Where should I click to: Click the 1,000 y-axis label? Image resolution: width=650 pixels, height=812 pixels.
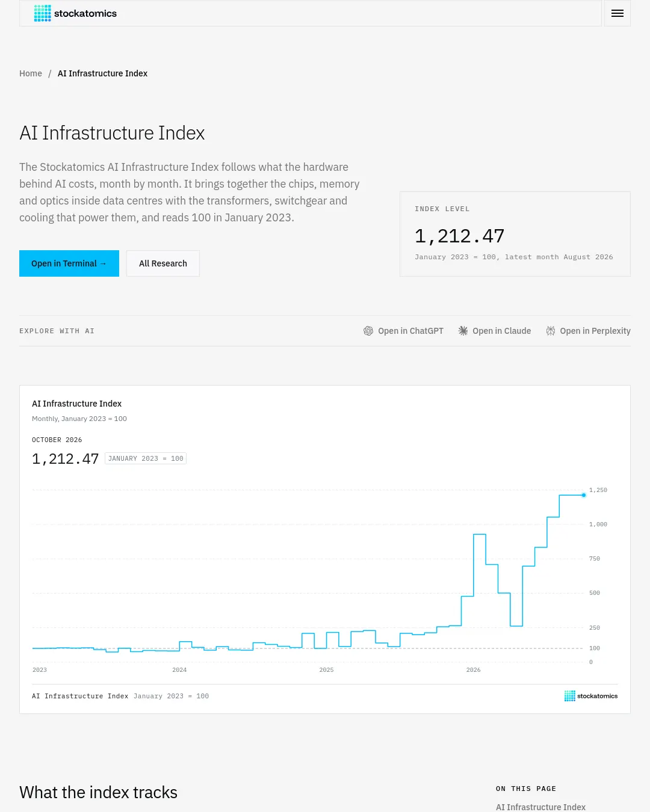598,524
